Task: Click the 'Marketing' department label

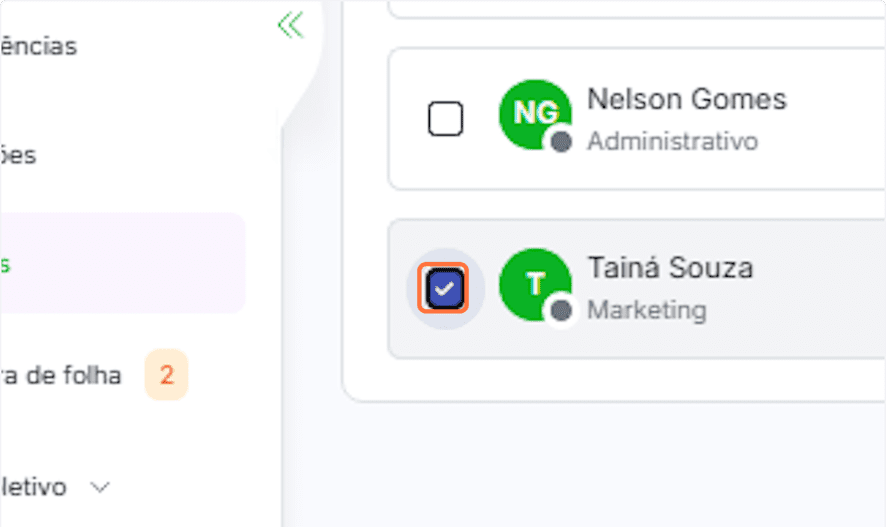Action: tap(646, 310)
